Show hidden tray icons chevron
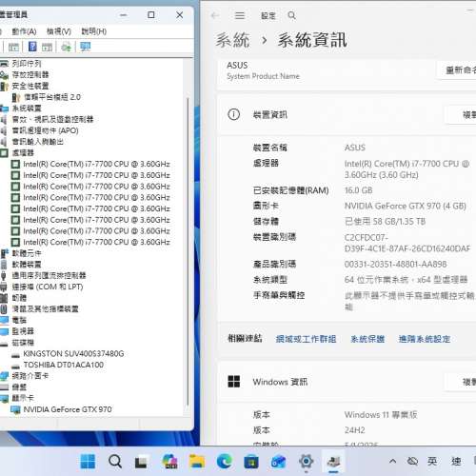Viewport: 476px width, 476px height. 392,461
